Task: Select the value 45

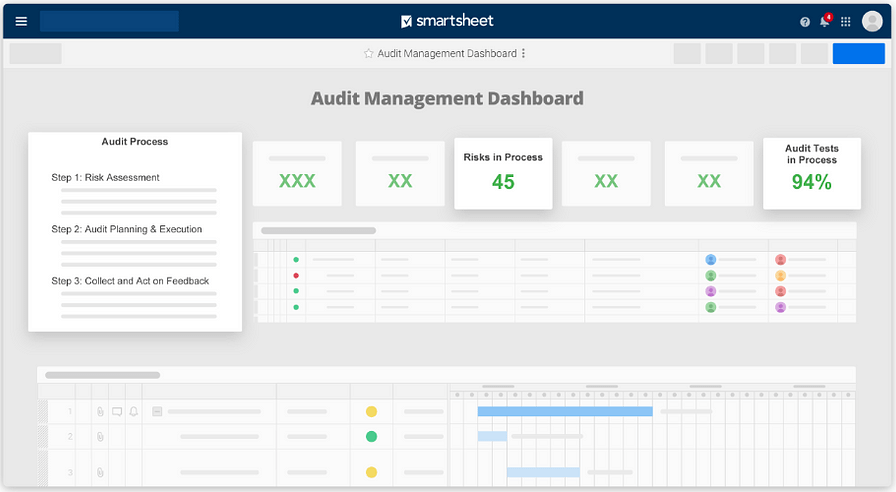Action: tap(503, 182)
